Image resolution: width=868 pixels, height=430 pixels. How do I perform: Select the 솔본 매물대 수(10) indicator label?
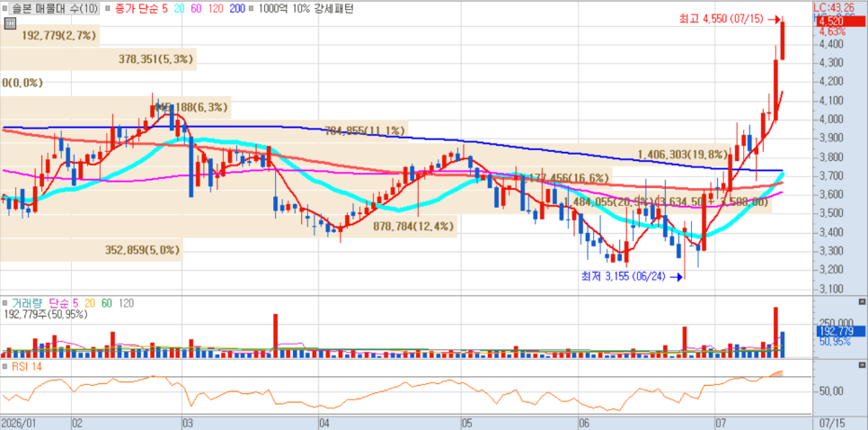click(55, 8)
